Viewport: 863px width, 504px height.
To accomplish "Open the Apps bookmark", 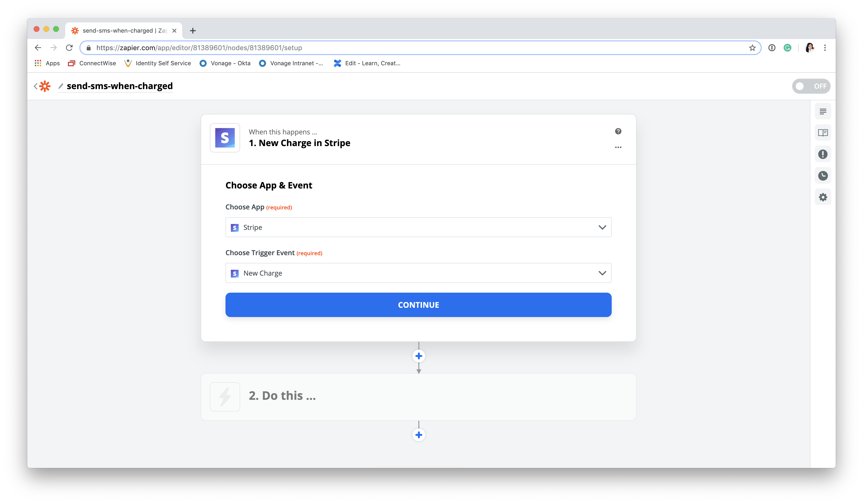I will pos(47,63).
